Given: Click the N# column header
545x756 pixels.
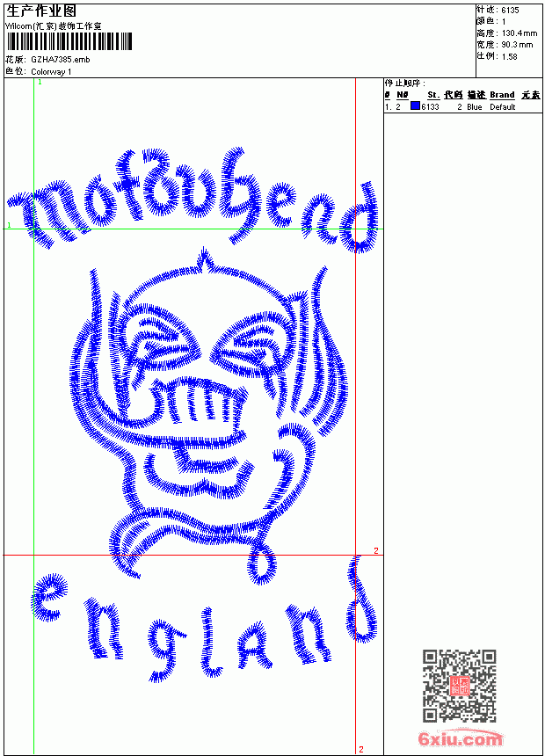Looking at the screenshot, I should [403, 95].
